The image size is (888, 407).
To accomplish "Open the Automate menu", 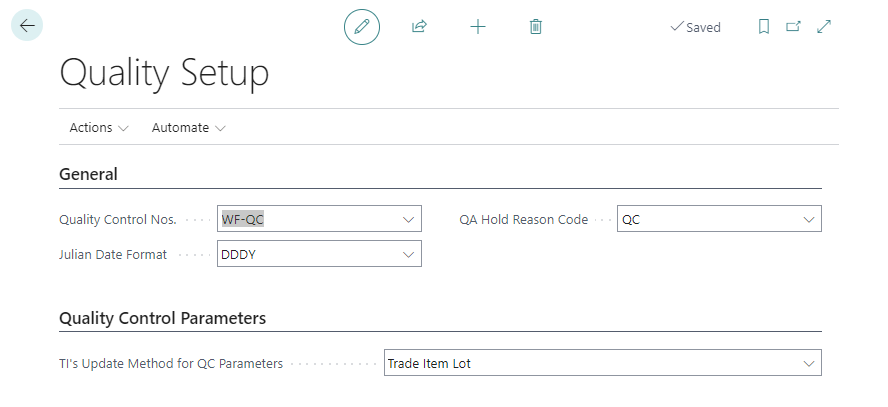I will tap(188, 128).
